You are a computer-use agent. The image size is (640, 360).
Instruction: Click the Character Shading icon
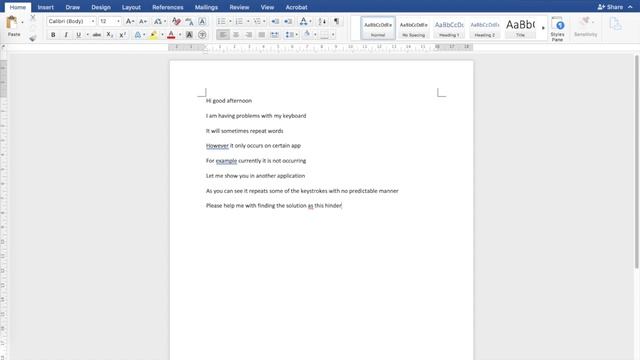click(x=189, y=35)
